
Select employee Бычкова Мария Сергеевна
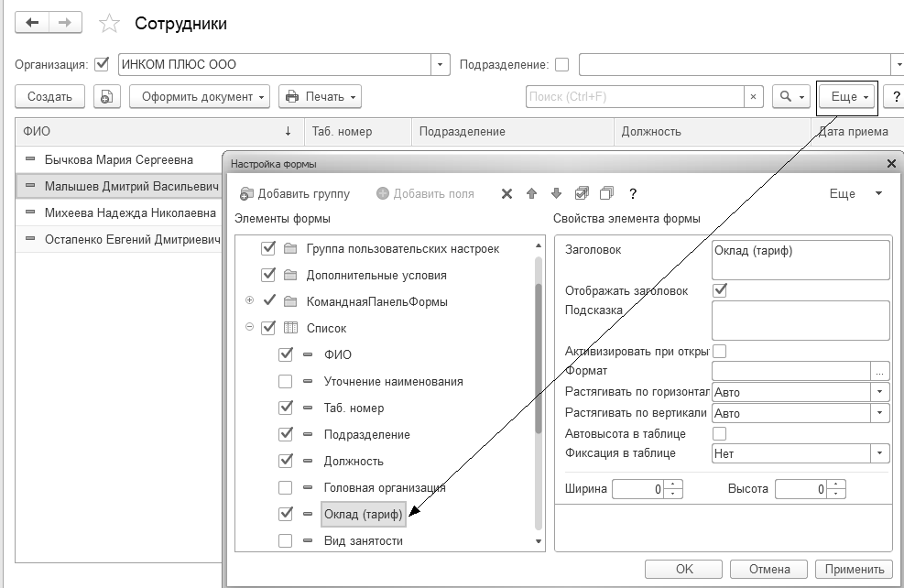click(x=119, y=159)
